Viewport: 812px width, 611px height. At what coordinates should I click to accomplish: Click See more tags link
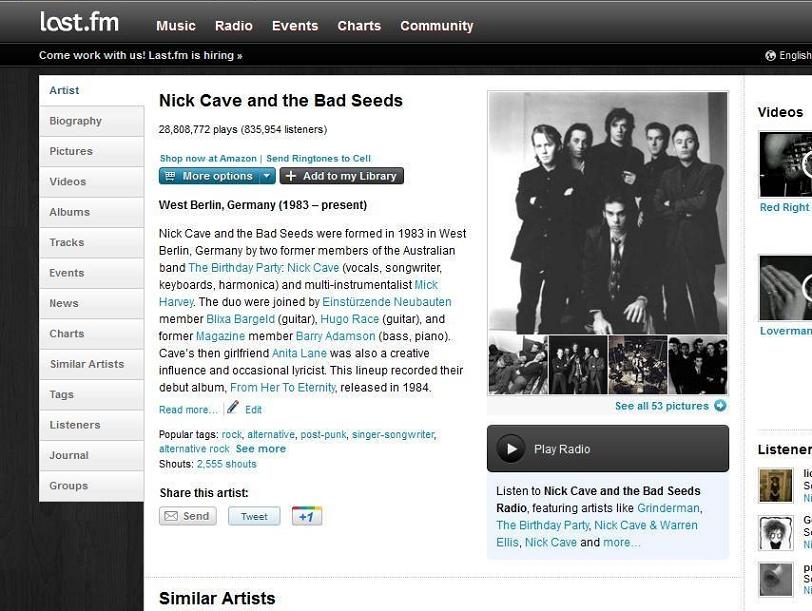(260, 449)
